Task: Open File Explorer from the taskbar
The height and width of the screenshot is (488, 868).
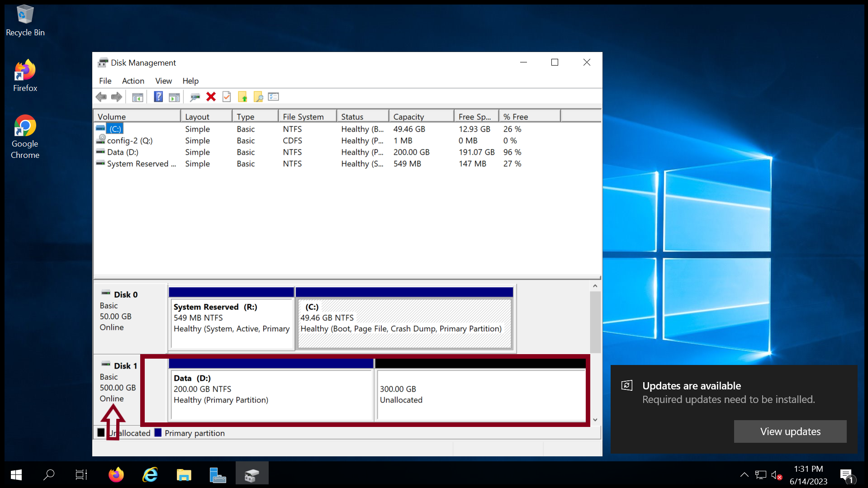Action: tap(184, 474)
